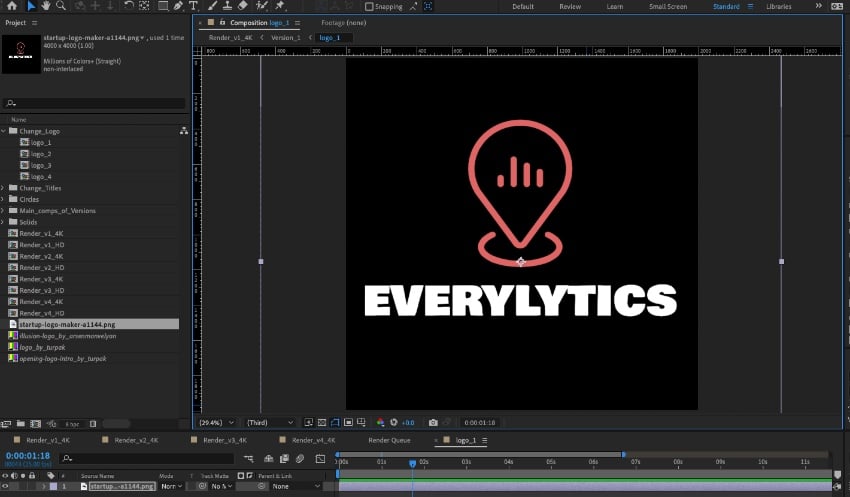Open the Parent & Link None dropdown

[x=296, y=487]
